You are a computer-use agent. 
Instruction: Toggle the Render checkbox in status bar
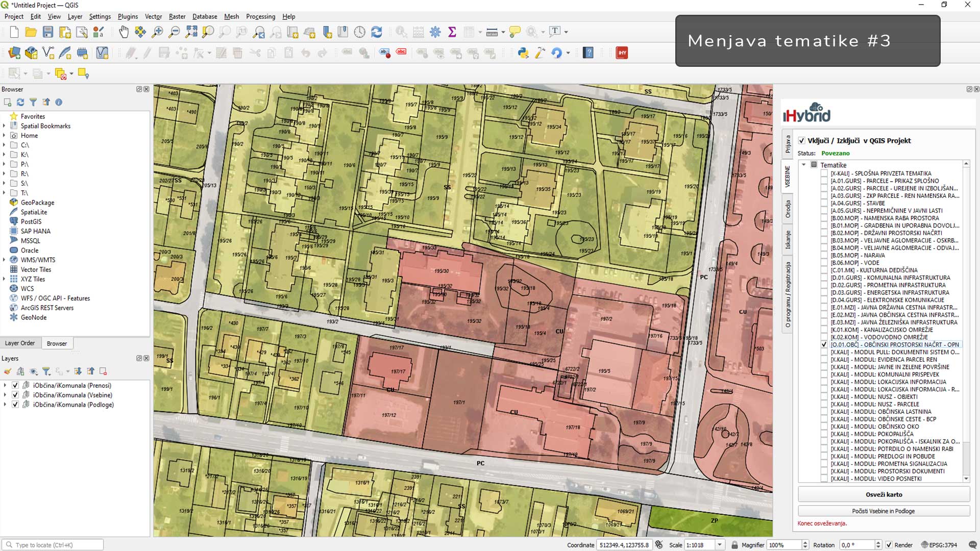click(889, 545)
